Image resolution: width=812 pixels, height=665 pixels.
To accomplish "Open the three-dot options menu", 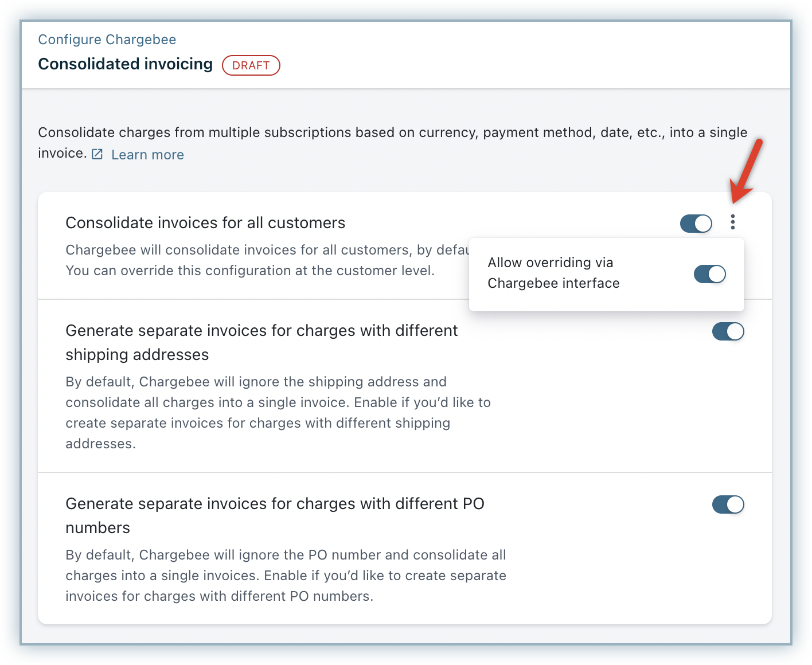I will coord(732,222).
